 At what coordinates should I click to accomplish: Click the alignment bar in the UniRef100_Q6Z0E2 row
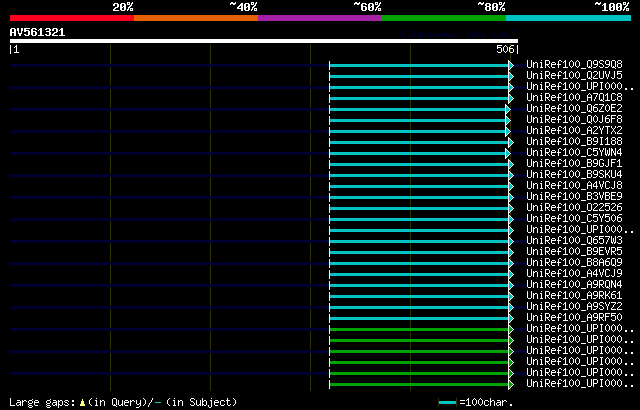tap(418, 109)
